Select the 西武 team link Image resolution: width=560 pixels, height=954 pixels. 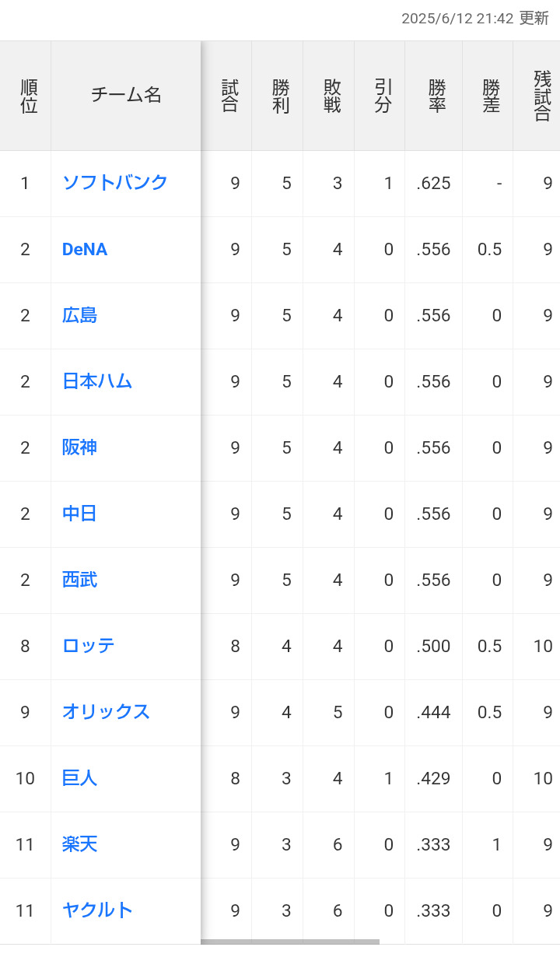click(x=79, y=580)
